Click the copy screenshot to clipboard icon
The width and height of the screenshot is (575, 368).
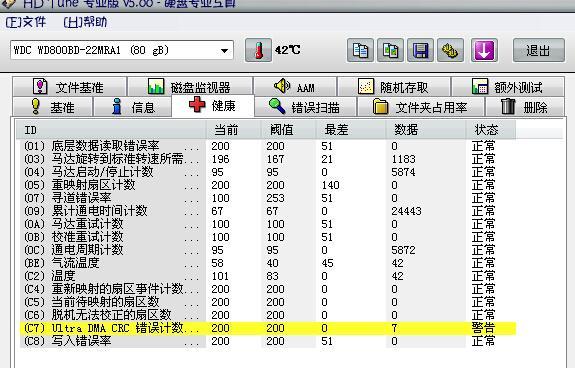391,50
